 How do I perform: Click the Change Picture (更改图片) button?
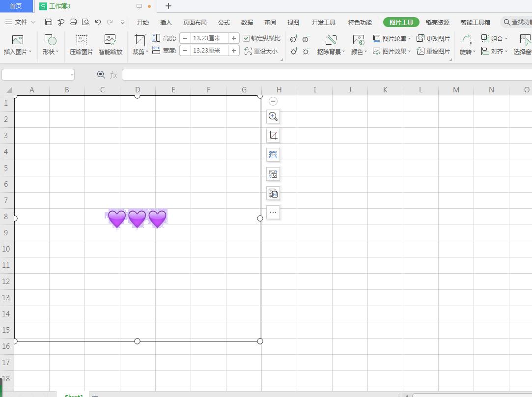(433, 38)
